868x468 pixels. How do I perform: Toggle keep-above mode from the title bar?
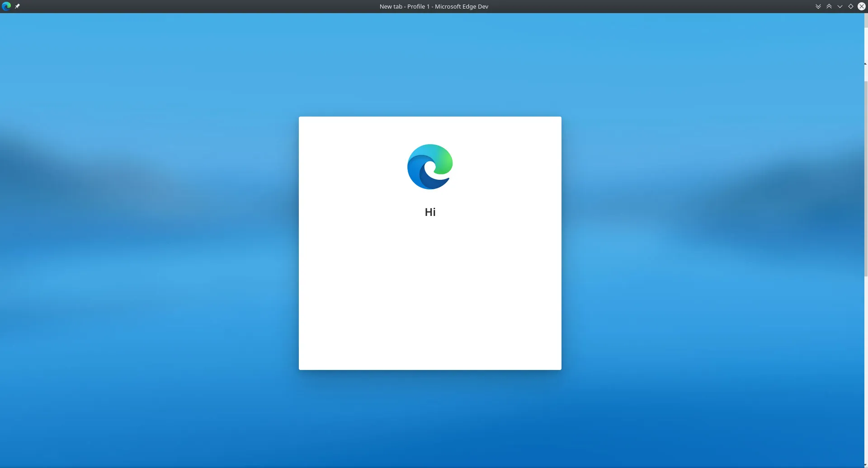tap(829, 6)
